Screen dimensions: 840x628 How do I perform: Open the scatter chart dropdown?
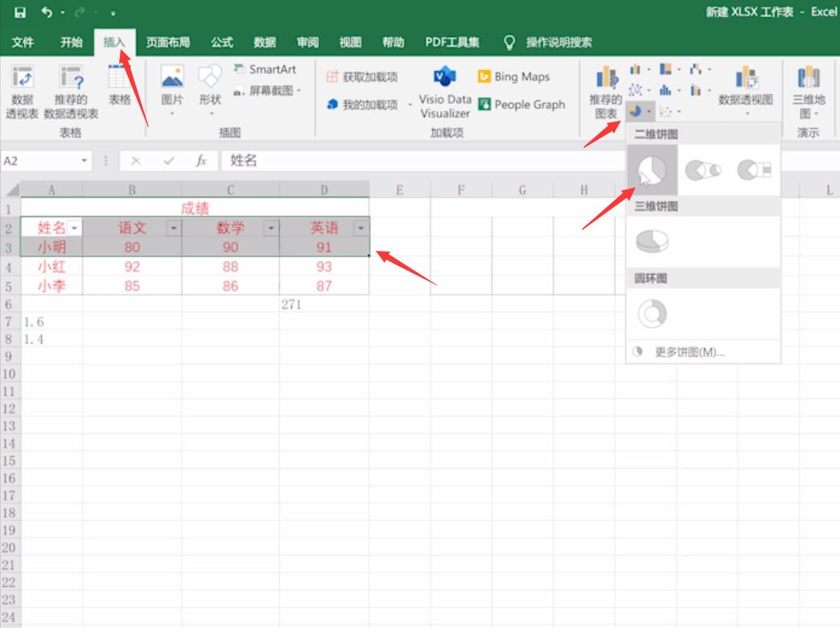click(669, 111)
